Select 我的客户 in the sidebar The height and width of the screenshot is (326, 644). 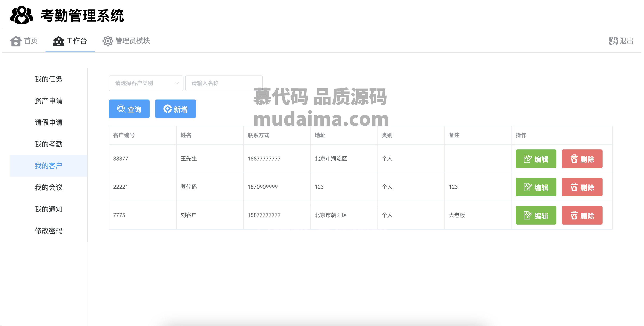(x=49, y=166)
